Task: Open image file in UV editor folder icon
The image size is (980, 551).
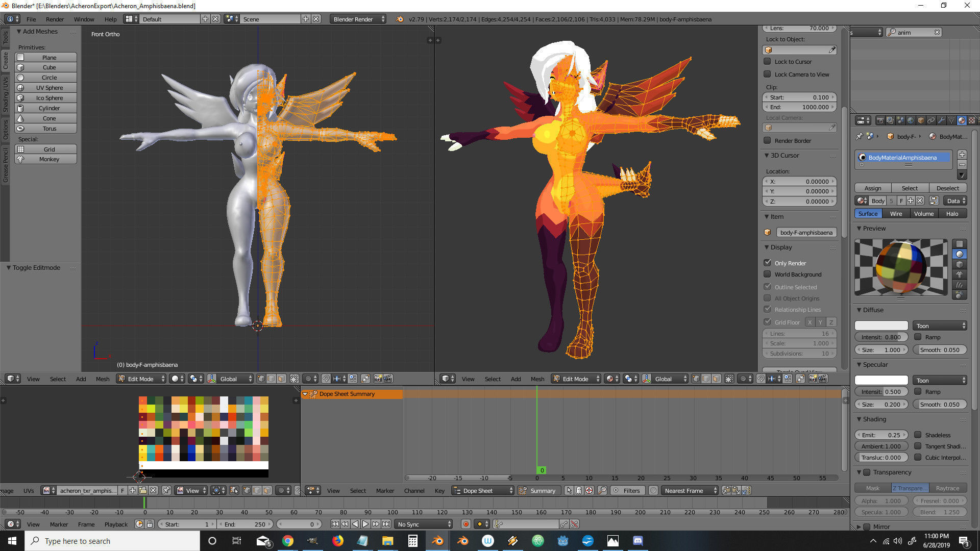Action: point(143,490)
